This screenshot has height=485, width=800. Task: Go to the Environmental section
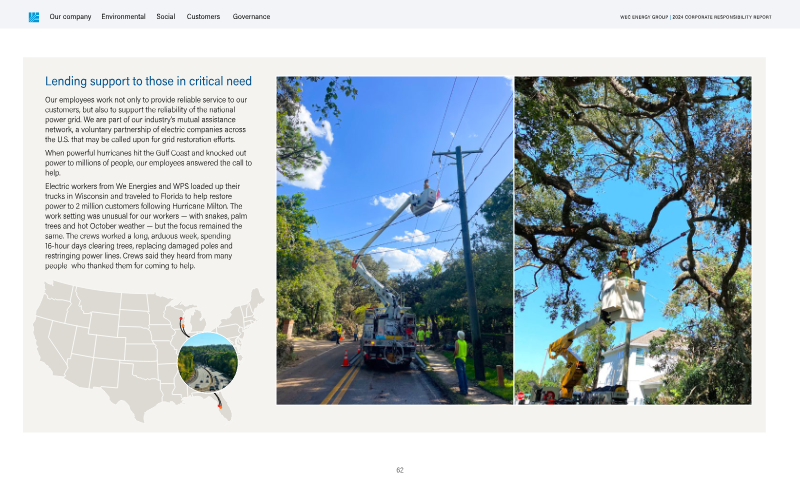click(123, 17)
